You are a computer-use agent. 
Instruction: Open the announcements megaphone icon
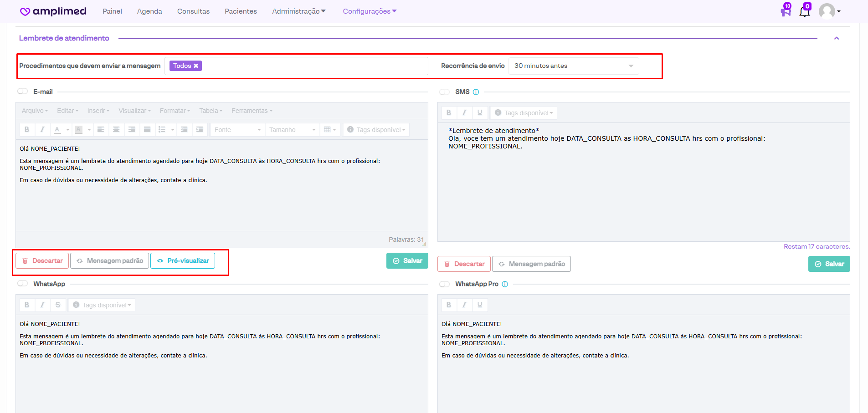786,11
